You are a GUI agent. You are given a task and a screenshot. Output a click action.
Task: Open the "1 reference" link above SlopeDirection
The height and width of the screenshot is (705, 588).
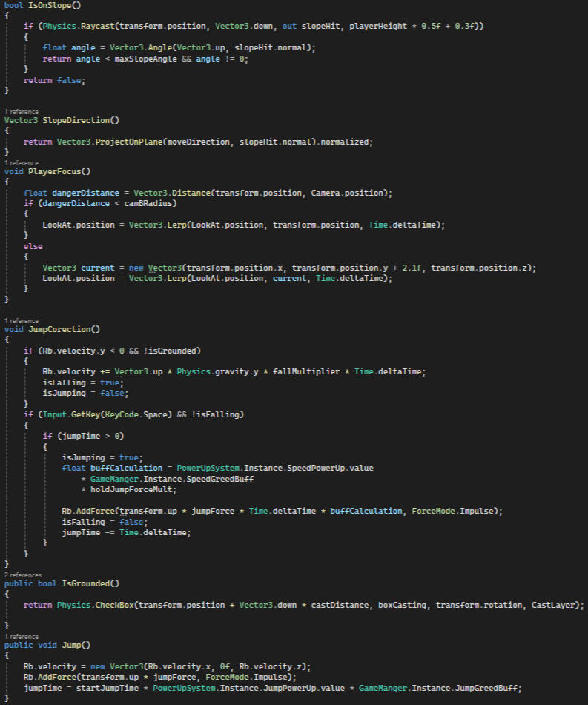pos(22,112)
